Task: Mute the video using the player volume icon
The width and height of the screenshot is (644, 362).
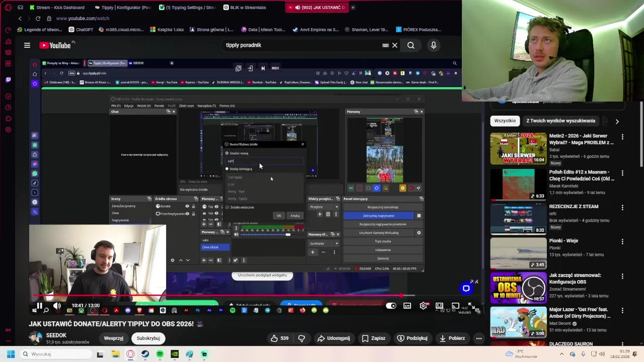Action: [57, 306]
